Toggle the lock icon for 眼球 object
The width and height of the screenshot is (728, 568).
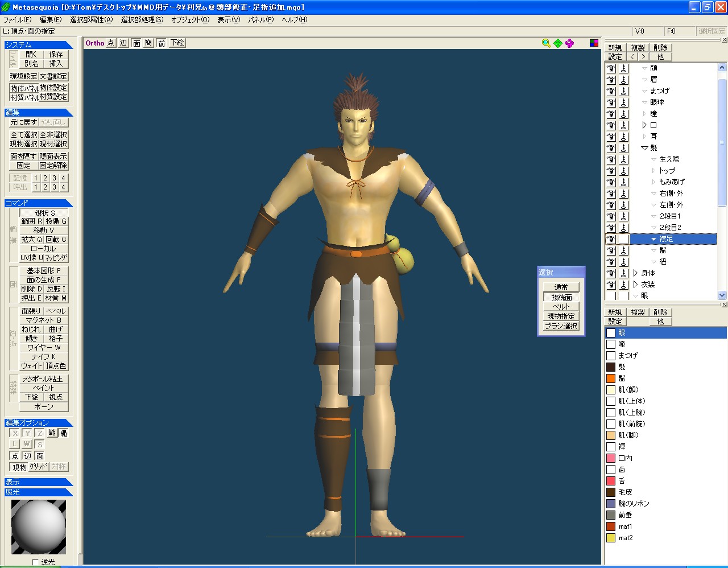(624, 102)
